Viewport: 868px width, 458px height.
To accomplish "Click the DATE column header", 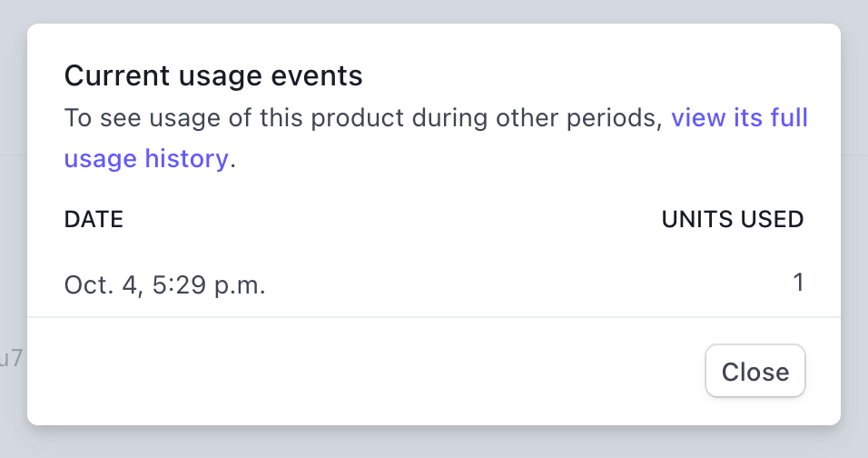I will [x=94, y=219].
